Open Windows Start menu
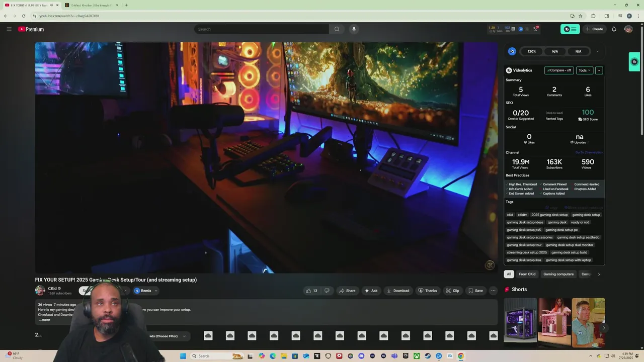The width and height of the screenshot is (644, 362). tap(183, 356)
